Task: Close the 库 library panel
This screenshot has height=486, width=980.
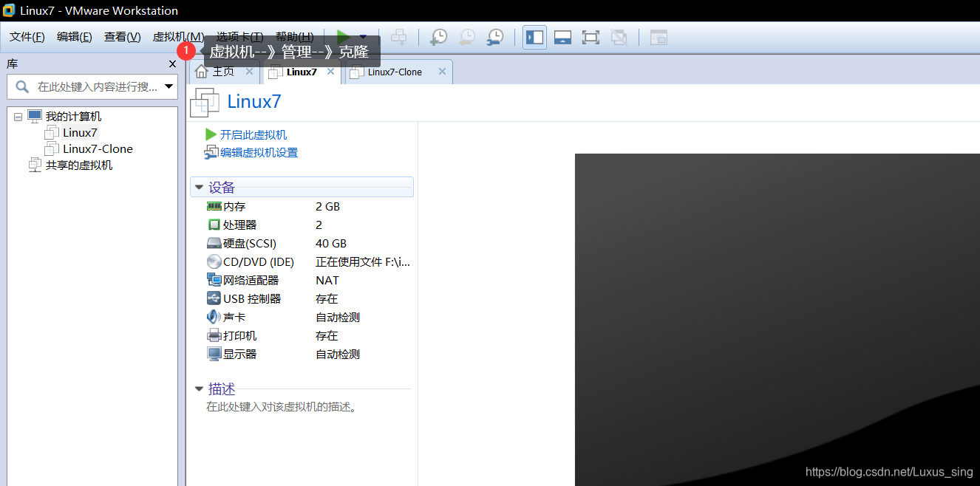Action: pyautogui.click(x=172, y=64)
